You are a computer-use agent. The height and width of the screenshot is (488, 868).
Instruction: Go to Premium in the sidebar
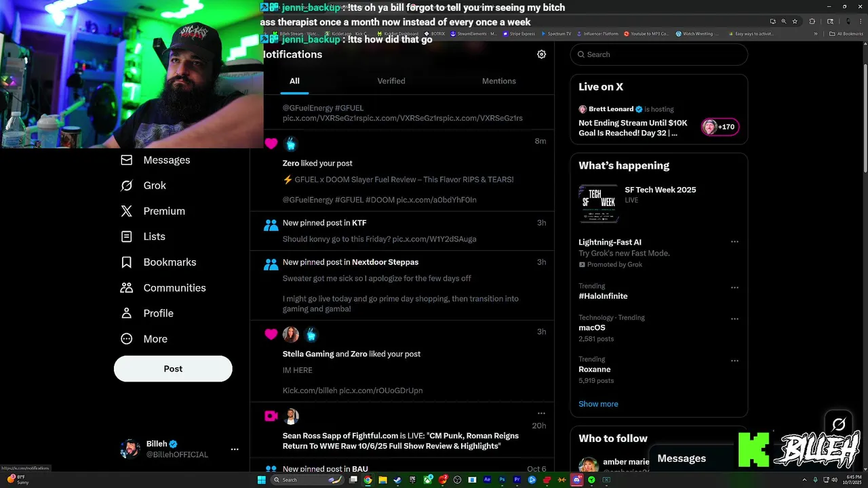(153, 211)
